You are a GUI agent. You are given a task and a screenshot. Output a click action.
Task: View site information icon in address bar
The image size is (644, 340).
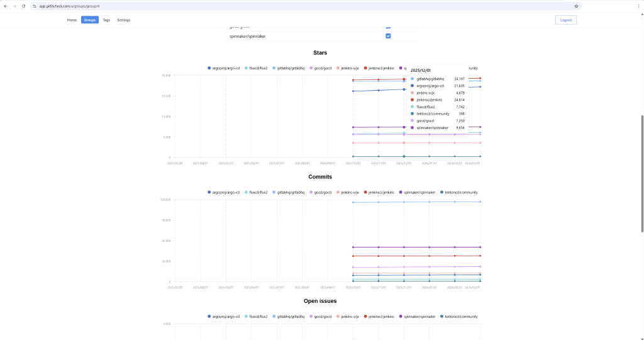click(35, 6)
